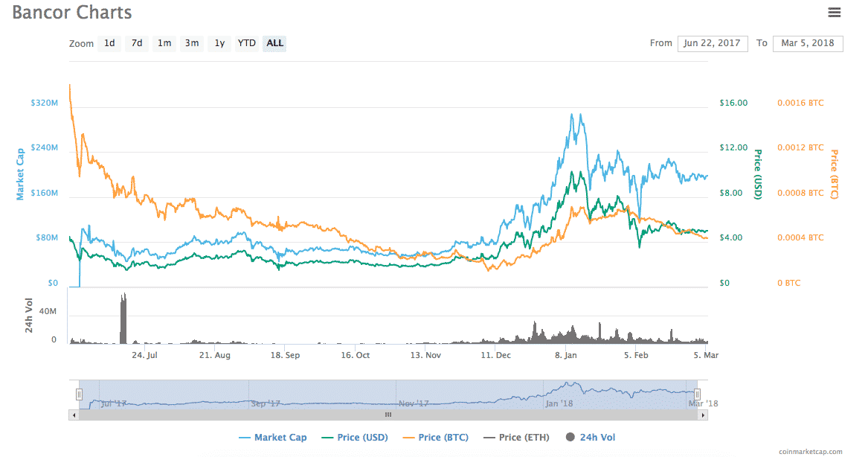Click the right navigator range handle
The image size is (868, 457).
click(x=697, y=394)
